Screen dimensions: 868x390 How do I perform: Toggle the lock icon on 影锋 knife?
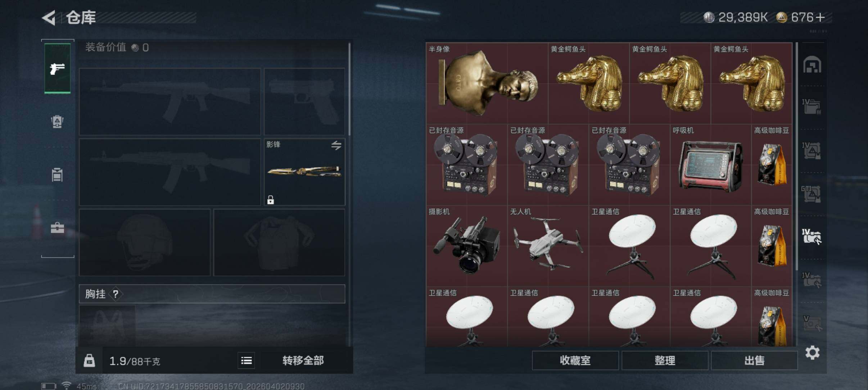(x=271, y=199)
